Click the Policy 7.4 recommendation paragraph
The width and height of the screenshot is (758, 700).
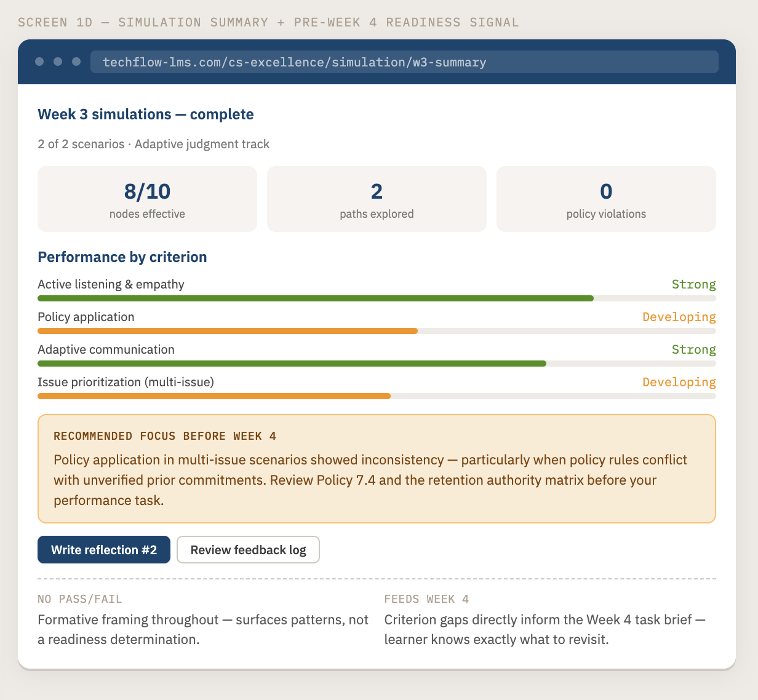point(370,480)
